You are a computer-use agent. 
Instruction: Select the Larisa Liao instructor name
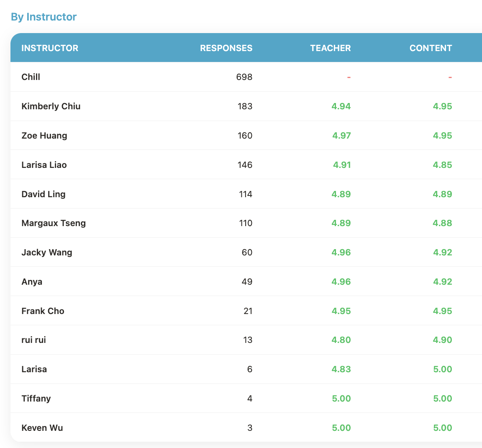pos(44,165)
